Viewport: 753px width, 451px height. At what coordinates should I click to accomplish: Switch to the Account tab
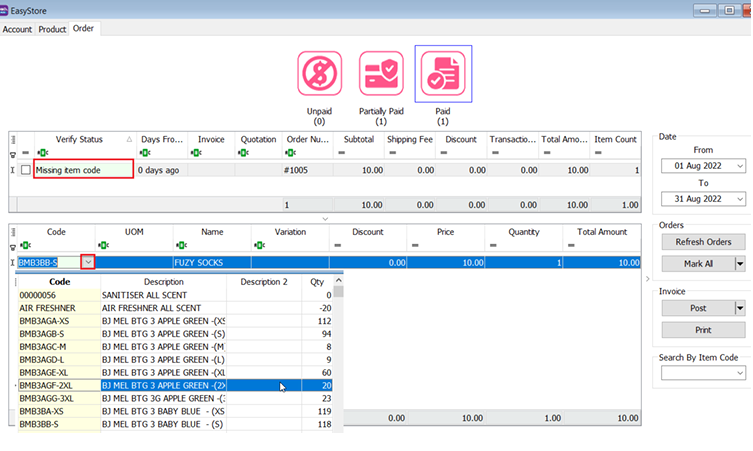click(17, 29)
